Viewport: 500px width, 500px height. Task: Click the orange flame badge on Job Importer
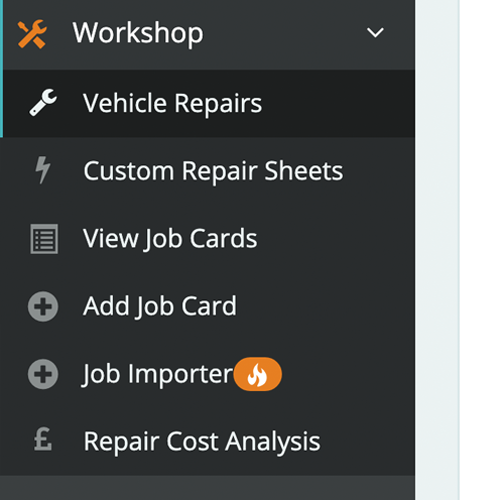(x=257, y=374)
